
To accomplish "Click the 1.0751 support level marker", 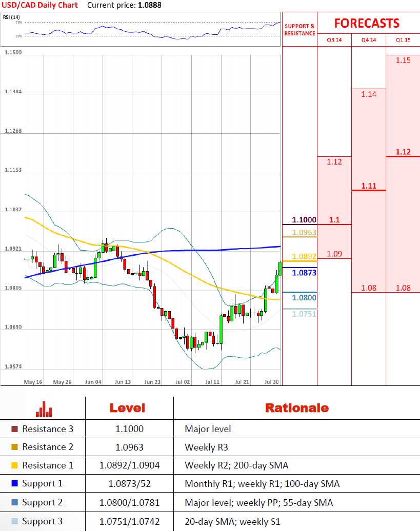I will pos(304,314).
